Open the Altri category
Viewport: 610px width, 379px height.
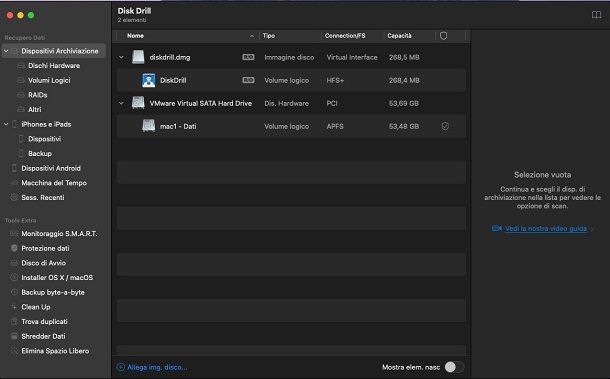34,110
